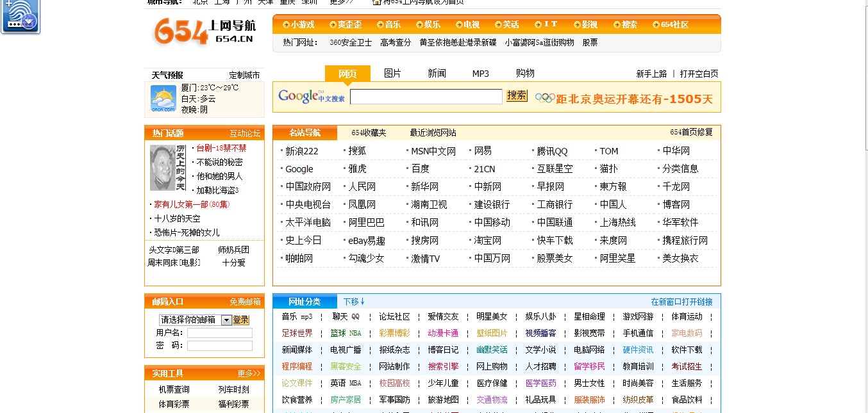The width and height of the screenshot is (868, 413).
Task: Open 654社区 in the navigation bar
Action: [x=671, y=24]
